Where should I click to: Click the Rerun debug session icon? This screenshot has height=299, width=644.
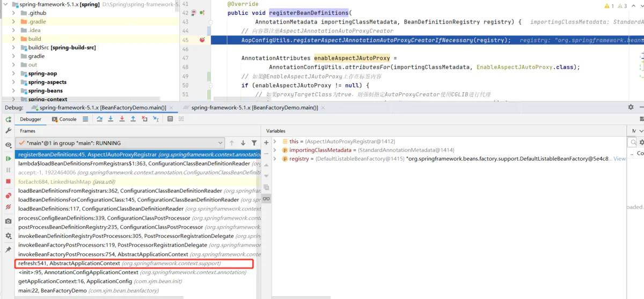[x=8, y=119]
